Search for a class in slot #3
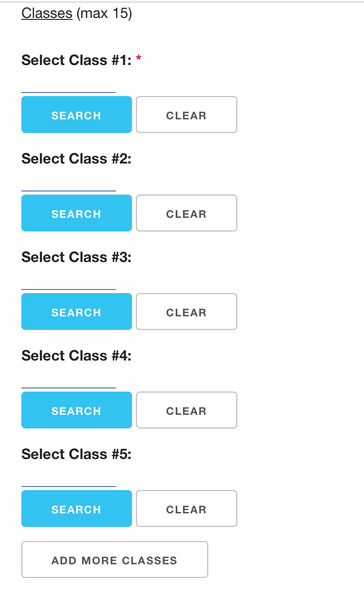This screenshot has height=591, width=364. (x=77, y=312)
